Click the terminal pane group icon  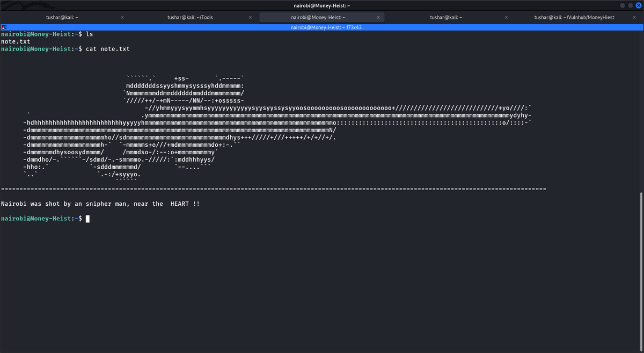pyautogui.click(x=4, y=27)
